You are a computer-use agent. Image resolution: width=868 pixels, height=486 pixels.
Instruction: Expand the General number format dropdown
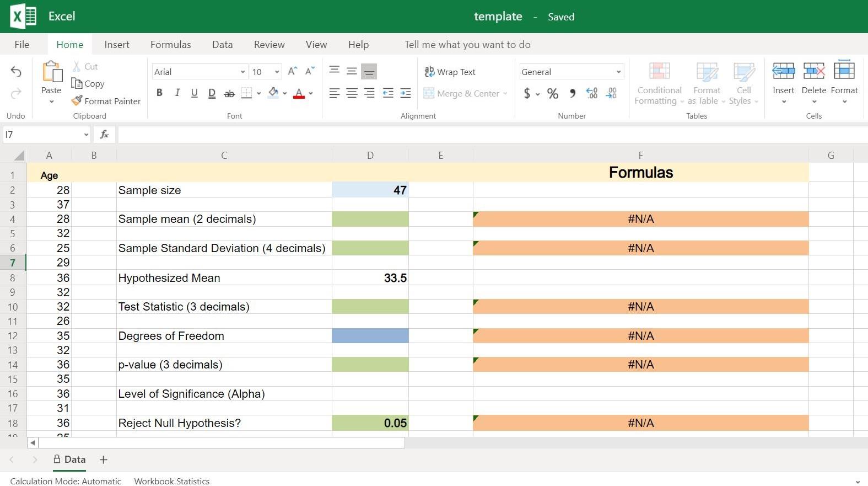(618, 72)
